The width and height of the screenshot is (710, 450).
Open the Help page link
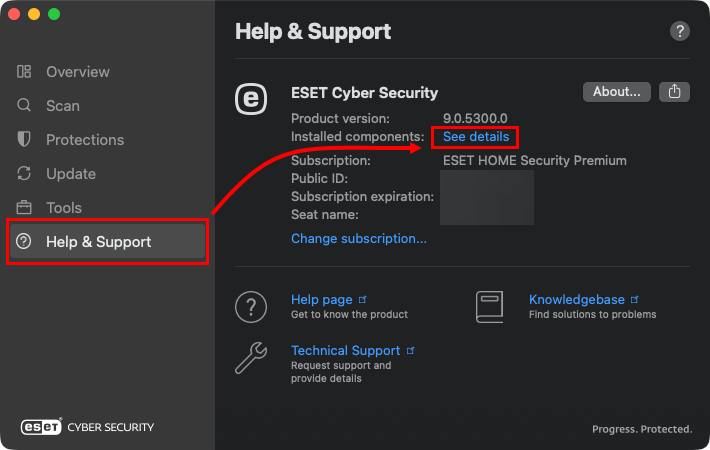click(x=322, y=299)
